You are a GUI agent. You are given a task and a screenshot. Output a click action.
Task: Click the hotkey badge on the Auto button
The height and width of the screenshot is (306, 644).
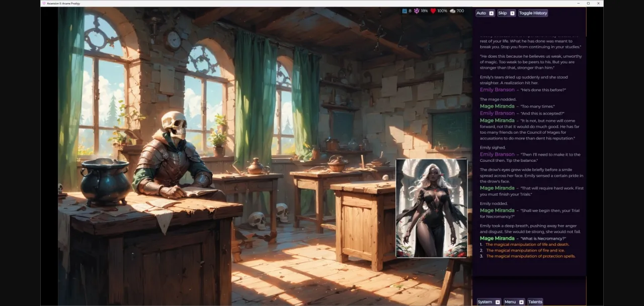tap(492, 13)
